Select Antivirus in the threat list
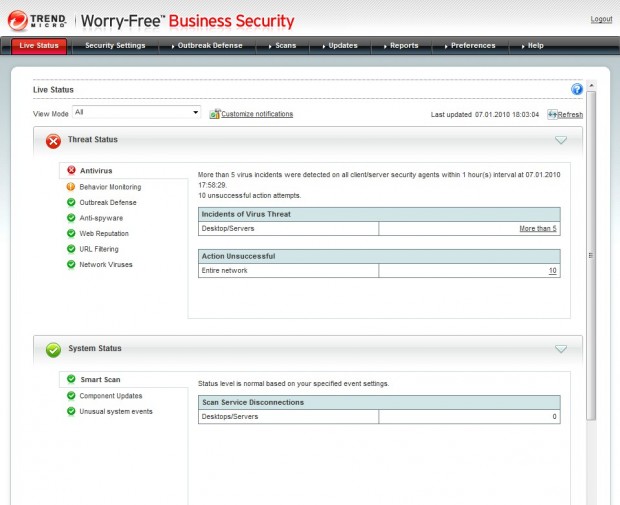620x505 pixels. 96,171
